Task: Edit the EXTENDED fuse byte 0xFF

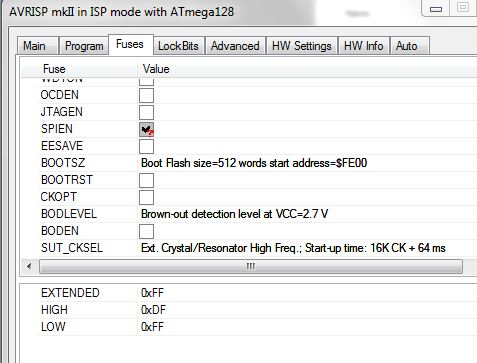Action: pos(152,293)
